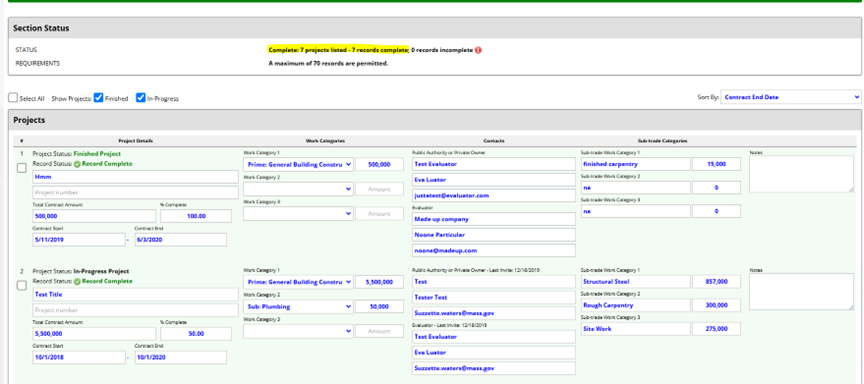Click the owner email justatest@evaluator.com field
864x384 pixels.
click(x=494, y=195)
